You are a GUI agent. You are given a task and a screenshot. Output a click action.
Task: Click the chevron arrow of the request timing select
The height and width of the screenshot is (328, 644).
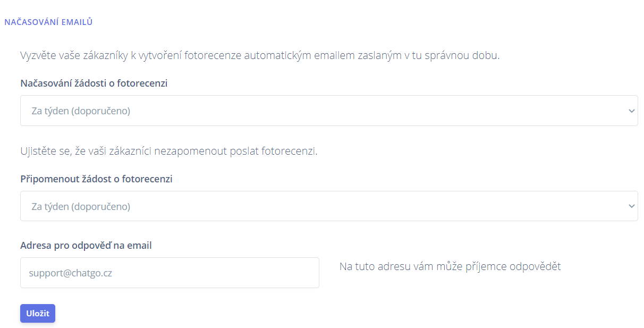click(631, 111)
